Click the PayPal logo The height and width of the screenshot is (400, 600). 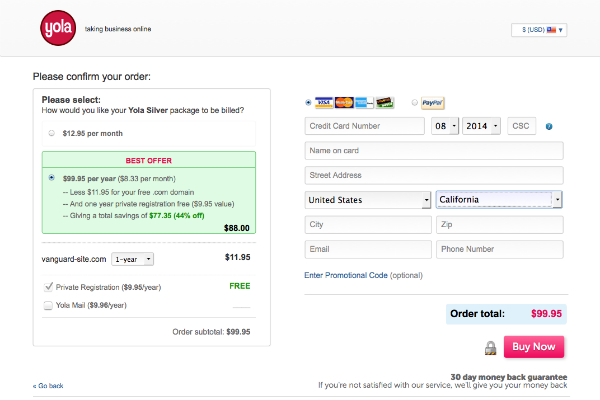tap(432, 103)
